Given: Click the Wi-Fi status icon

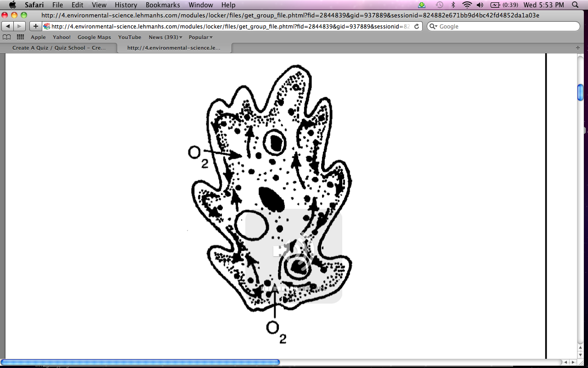Looking at the screenshot, I should 467,5.
